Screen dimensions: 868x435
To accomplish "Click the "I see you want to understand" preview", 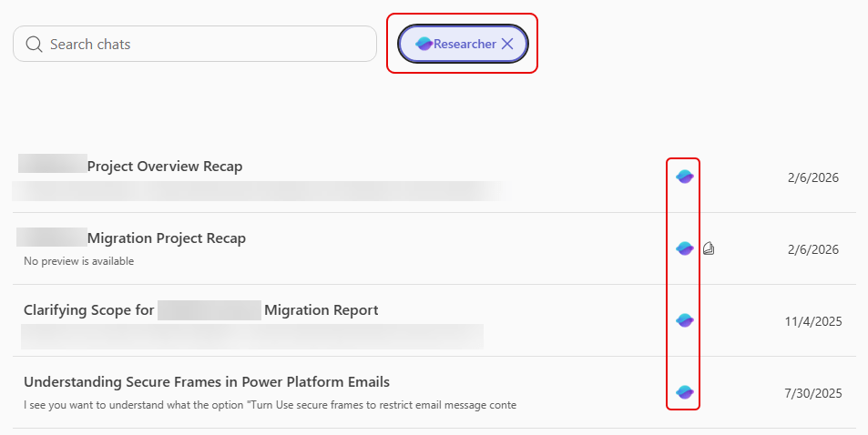I will [270, 404].
